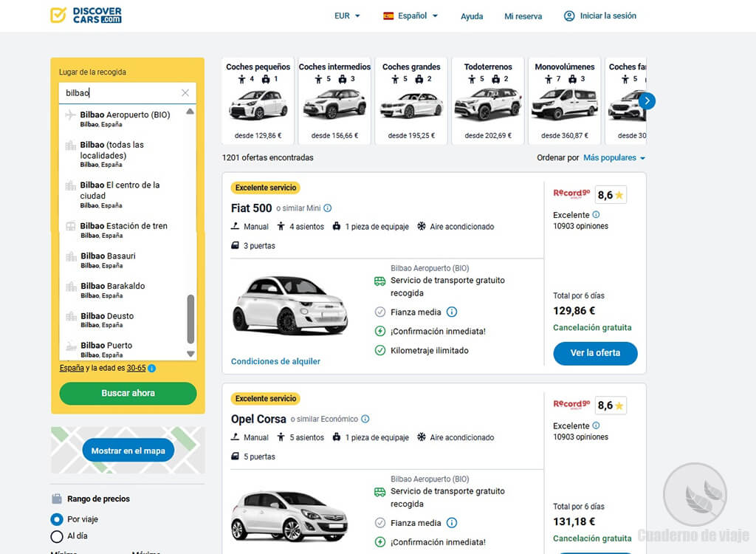The width and height of the screenshot is (756, 554).
Task: Go to Mi reserva
Action: point(523,16)
